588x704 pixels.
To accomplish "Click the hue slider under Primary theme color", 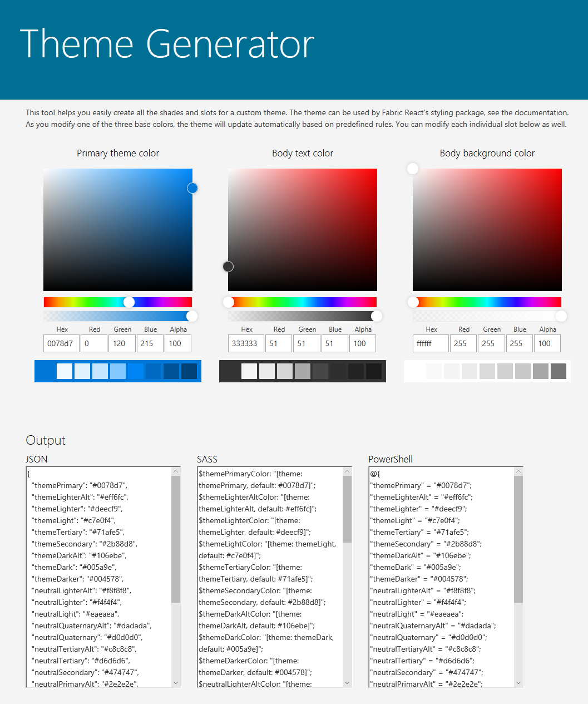I will (x=117, y=302).
